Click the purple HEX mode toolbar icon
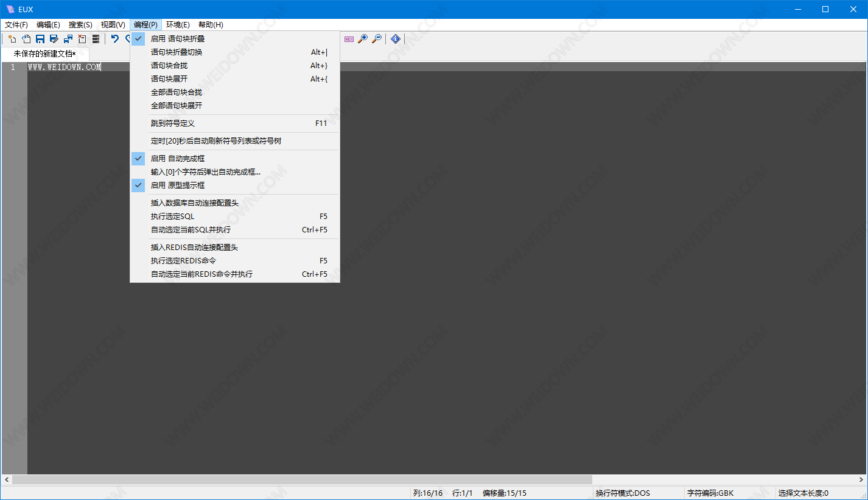This screenshot has height=500, width=868. click(x=349, y=39)
